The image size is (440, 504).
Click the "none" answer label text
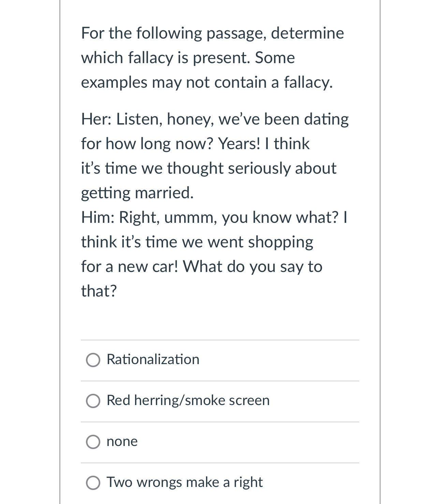pos(122,441)
